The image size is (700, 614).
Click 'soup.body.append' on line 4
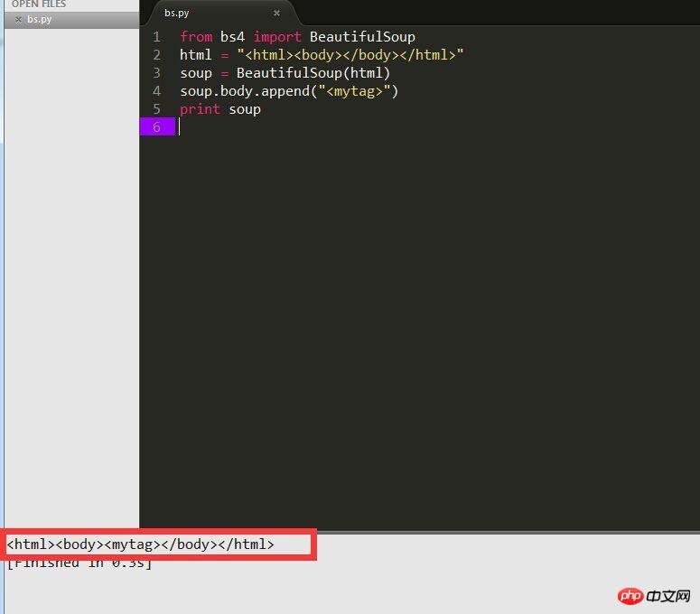245,91
